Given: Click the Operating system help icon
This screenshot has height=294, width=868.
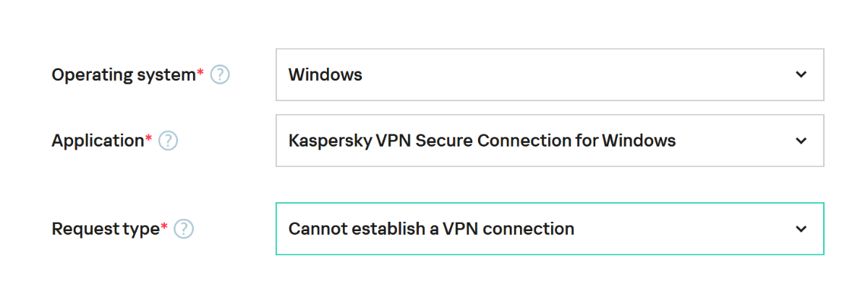Looking at the screenshot, I should [x=220, y=74].
